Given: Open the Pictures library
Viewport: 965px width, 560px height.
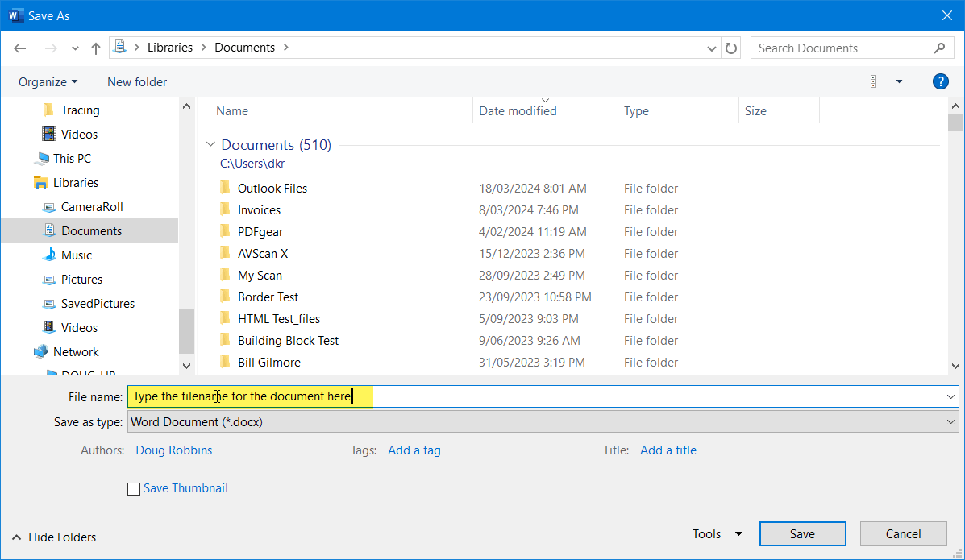Looking at the screenshot, I should tap(82, 280).
